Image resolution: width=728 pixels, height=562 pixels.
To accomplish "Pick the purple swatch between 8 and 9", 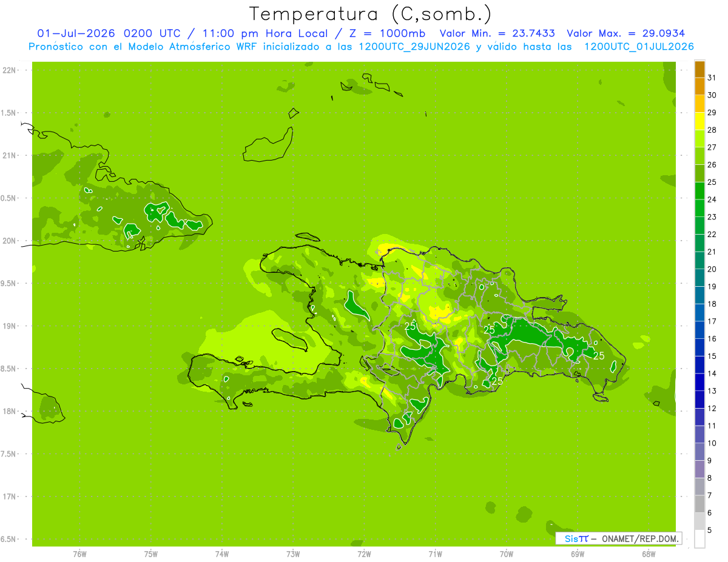I will [x=699, y=469].
